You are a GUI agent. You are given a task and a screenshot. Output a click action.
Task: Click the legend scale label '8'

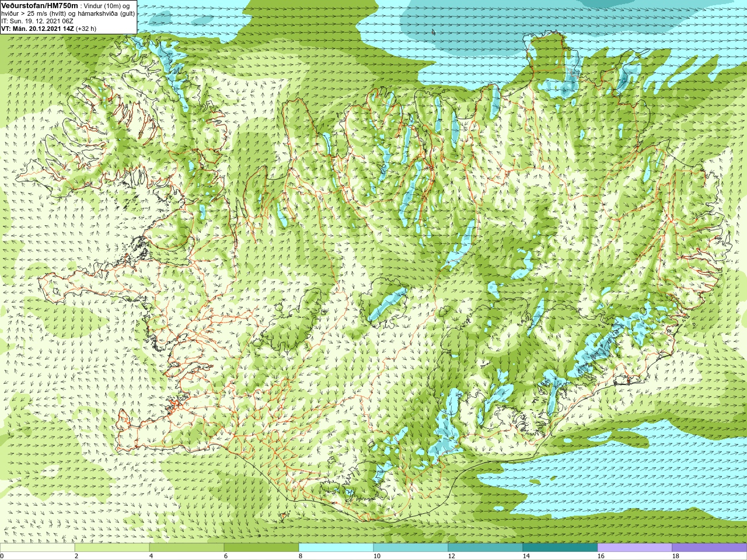[x=301, y=556]
